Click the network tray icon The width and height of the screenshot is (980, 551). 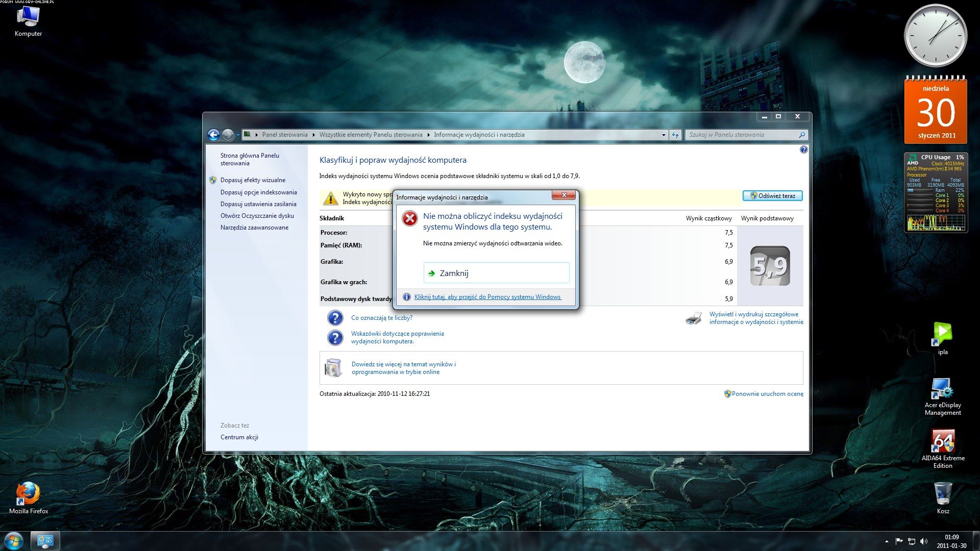[x=911, y=541]
